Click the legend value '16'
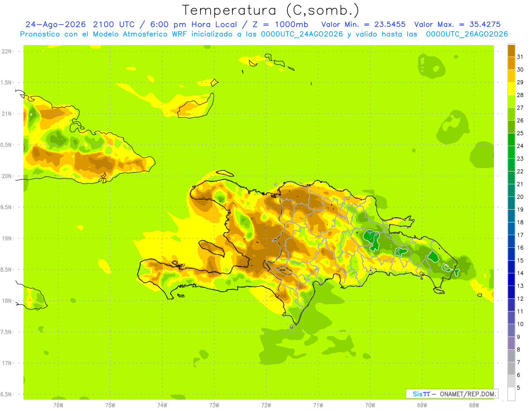Image resolution: width=532 pixels, height=411 pixels. click(520, 248)
